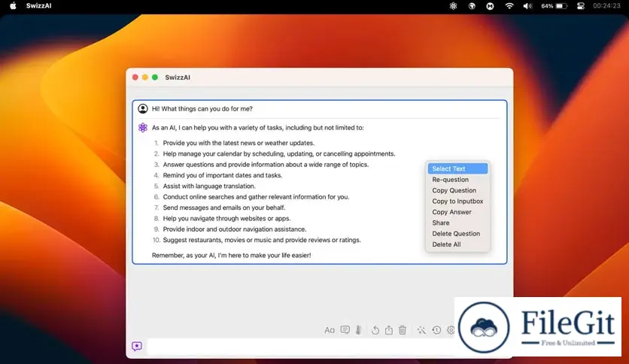629x364 pixels.
Task: Click the line "Help manage your calendar by scheduling"
Action: (279, 153)
